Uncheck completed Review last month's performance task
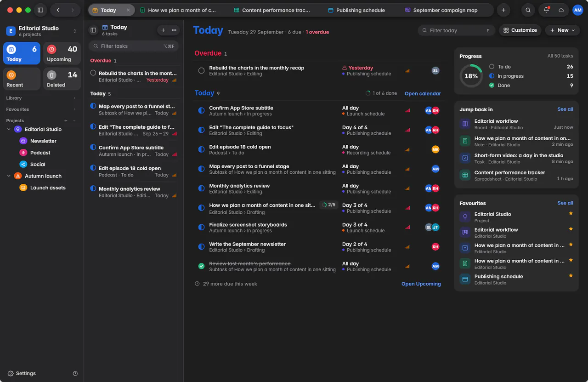This screenshot has height=382, width=588. tap(201, 266)
